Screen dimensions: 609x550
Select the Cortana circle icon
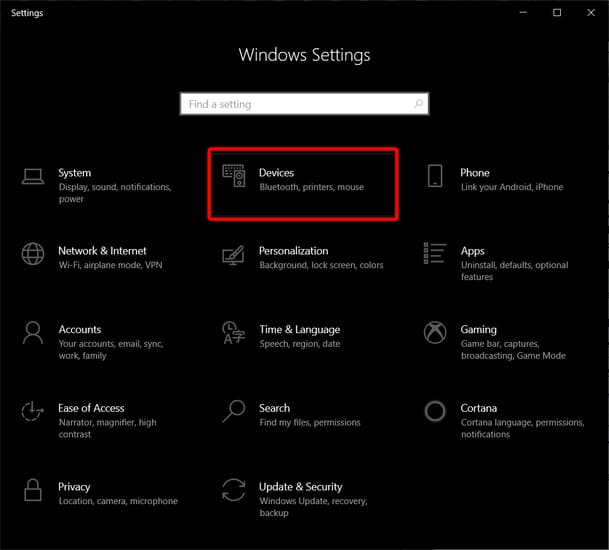[434, 411]
